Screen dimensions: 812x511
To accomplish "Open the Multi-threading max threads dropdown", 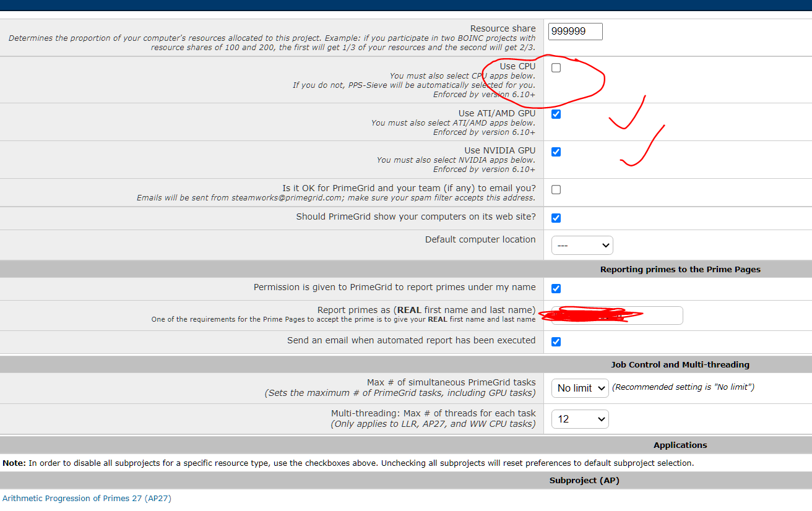I will click(580, 419).
